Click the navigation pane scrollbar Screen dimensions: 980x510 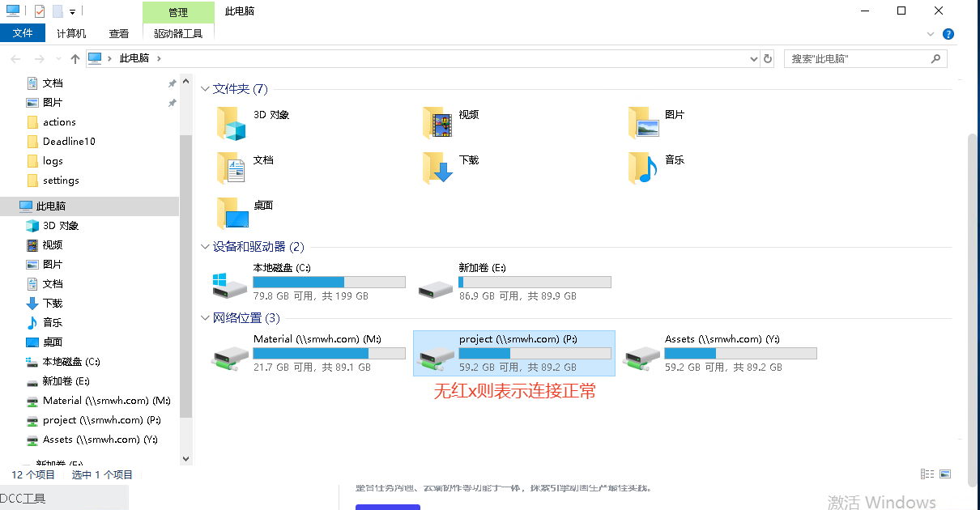(x=185, y=275)
